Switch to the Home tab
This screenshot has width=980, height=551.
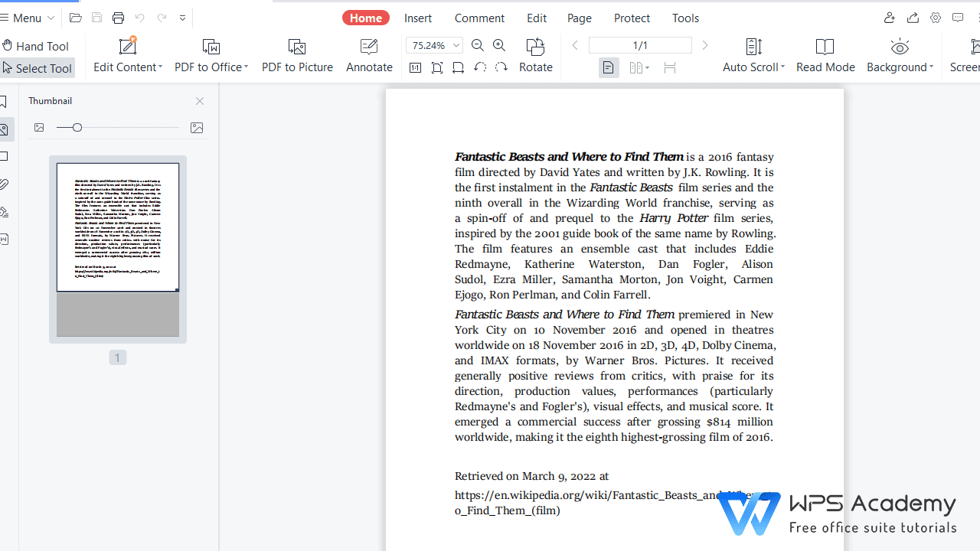(366, 18)
